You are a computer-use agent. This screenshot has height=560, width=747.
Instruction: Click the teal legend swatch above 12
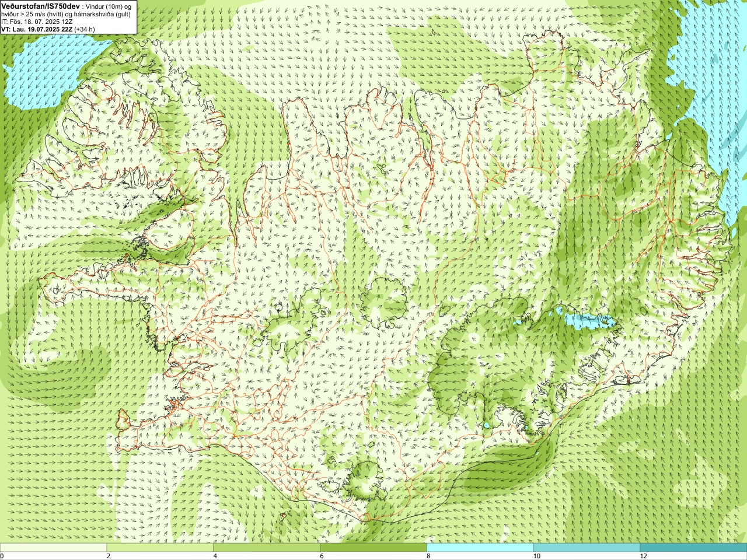coord(693,548)
